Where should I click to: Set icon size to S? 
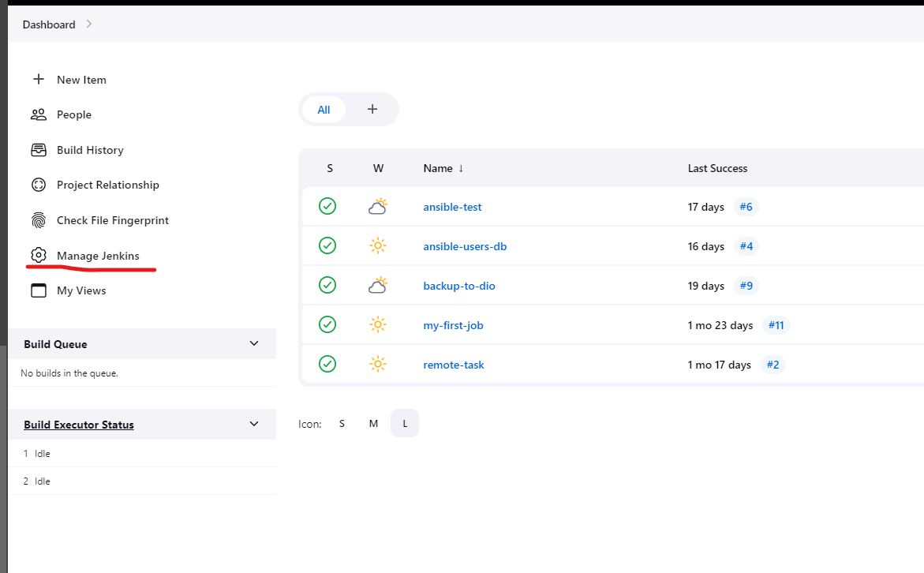pyautogui.click(x=342, y=423)
